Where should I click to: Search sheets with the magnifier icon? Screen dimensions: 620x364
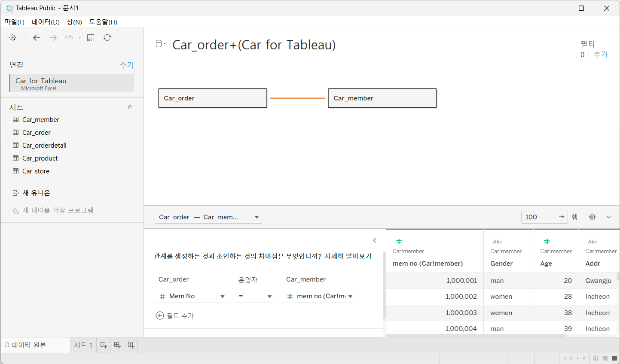[129, 107]
